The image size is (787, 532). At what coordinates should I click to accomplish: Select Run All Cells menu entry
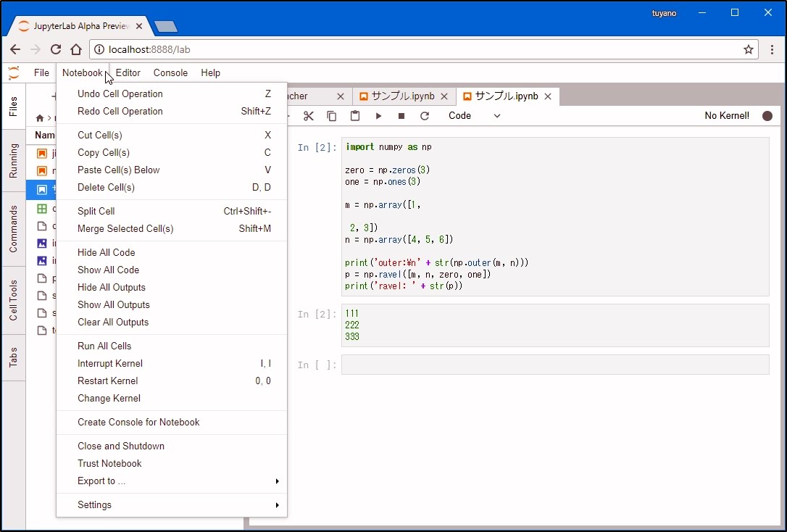click(104, 346)
